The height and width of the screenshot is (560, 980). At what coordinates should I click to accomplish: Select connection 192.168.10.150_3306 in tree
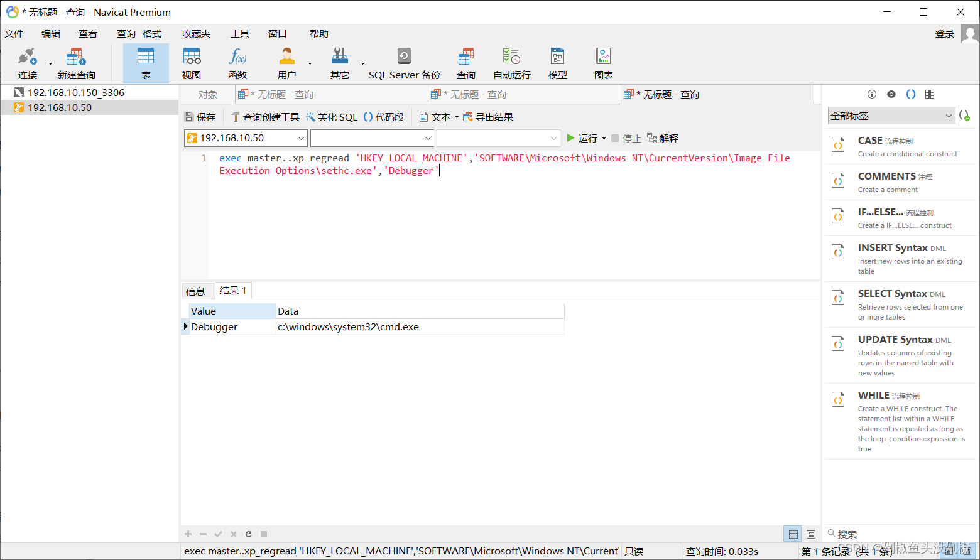pyautogui.click(x=89, y=92)
